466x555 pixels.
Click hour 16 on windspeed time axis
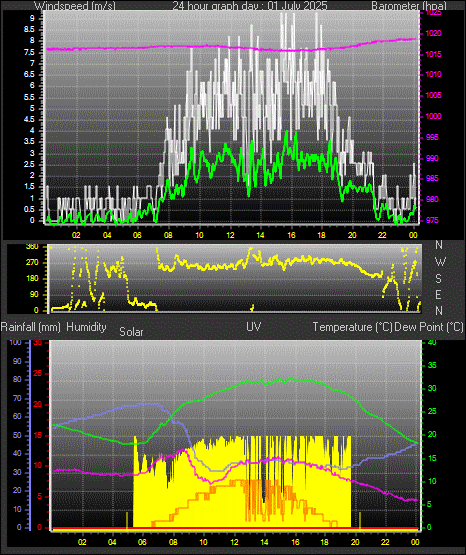[291, 235]
